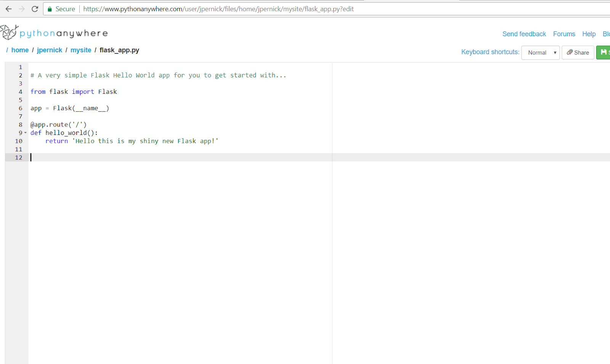Go back with the browser back arrow
The image size is (610, 364).
click(x=8, y=9)
